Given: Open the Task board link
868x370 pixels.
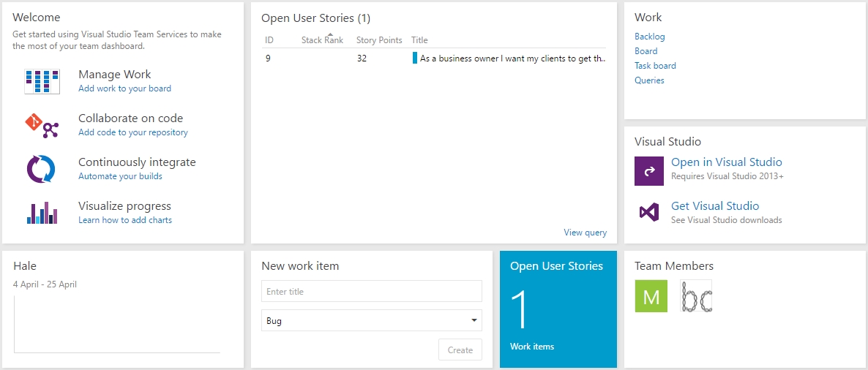Looking at the screenshot, I should 655,65.
